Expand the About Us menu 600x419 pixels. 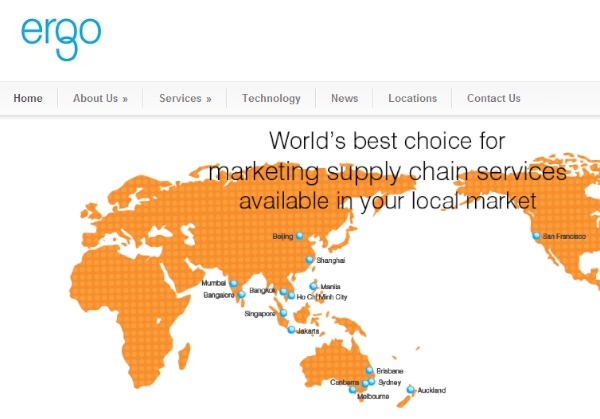(x=100, y=98)
